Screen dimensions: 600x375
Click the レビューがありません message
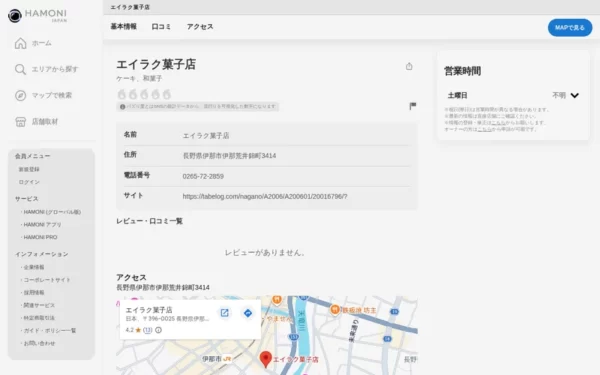point(264,253)
